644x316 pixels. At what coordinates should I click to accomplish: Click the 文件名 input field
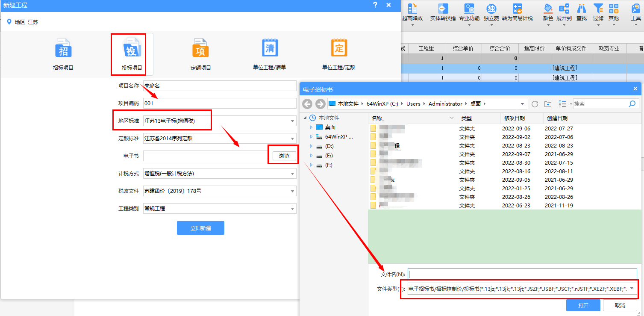[522, 274]
